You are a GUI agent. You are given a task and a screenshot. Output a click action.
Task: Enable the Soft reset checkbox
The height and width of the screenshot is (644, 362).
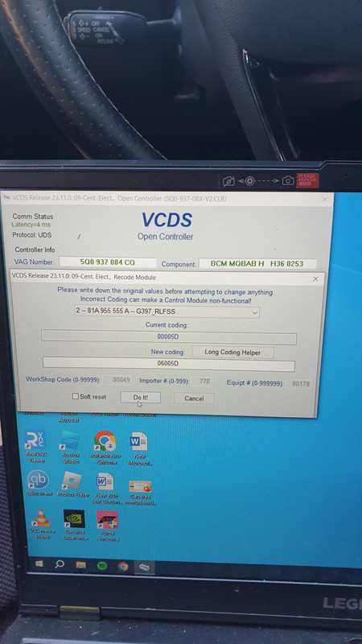coord(76,397)
